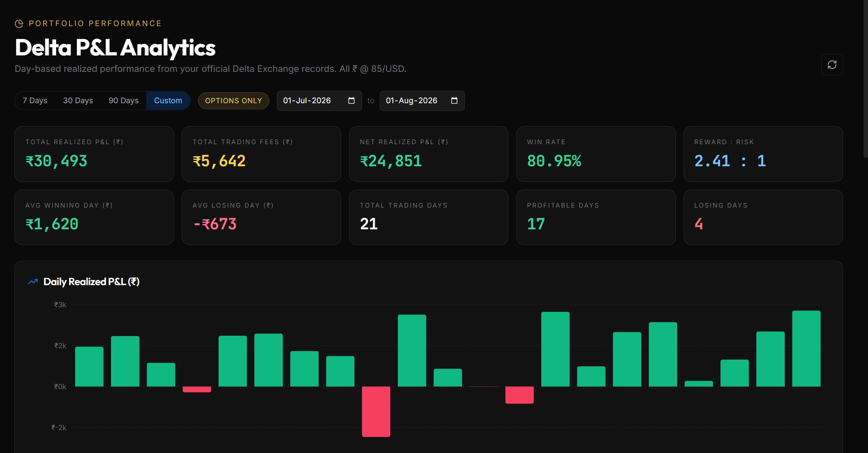868x453 pixels.
Task: Open the end date calendar picker icon
Action: (x=454, y=100)
